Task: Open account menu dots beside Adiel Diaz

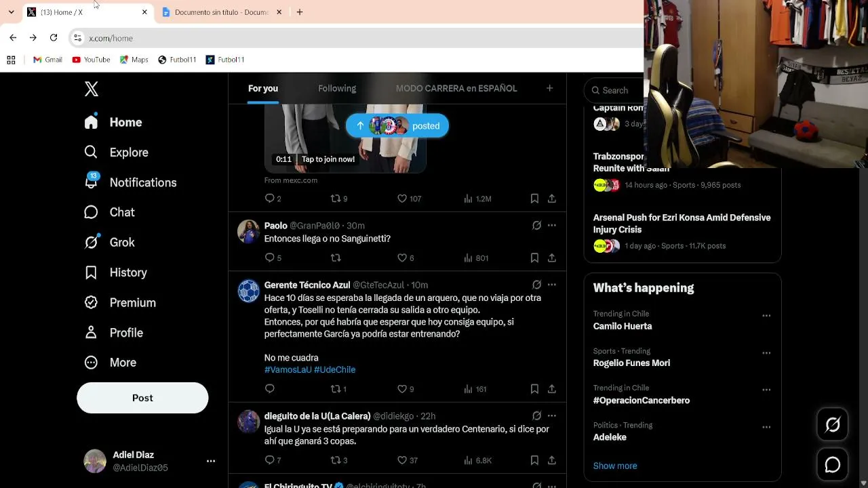Action: tap(211, 461)
